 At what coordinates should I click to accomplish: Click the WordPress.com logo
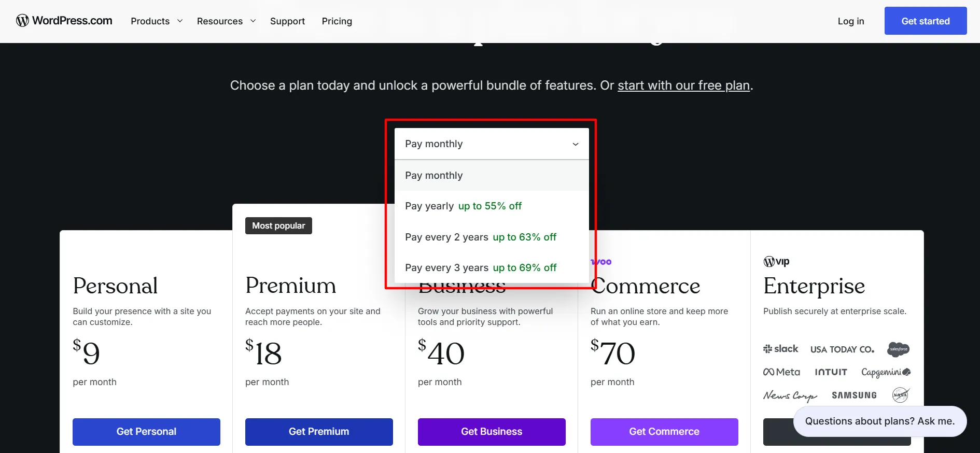pyautogui.click(x=64, y=21)
